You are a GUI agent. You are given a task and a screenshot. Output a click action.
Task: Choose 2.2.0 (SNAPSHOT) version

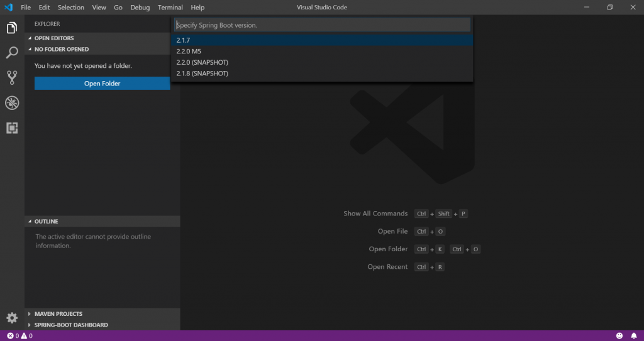pyautogui.click(x=322, y=62)
